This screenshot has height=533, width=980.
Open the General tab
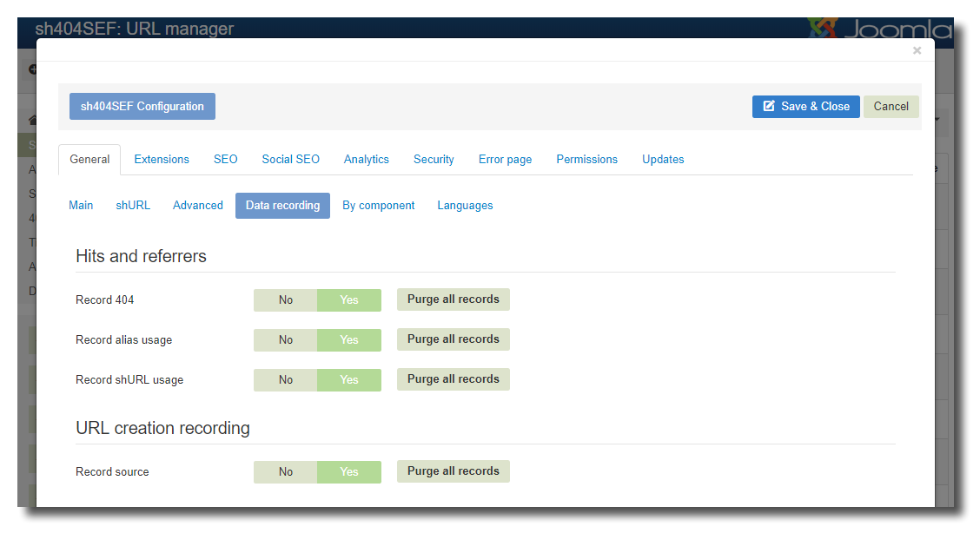tap(89, 160)
